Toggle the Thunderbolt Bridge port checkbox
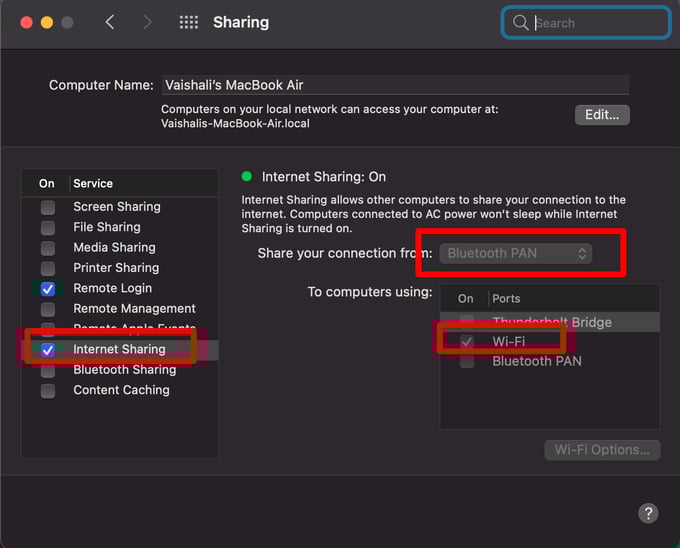This screenshot has width=680, height=548. click(467, 322)
